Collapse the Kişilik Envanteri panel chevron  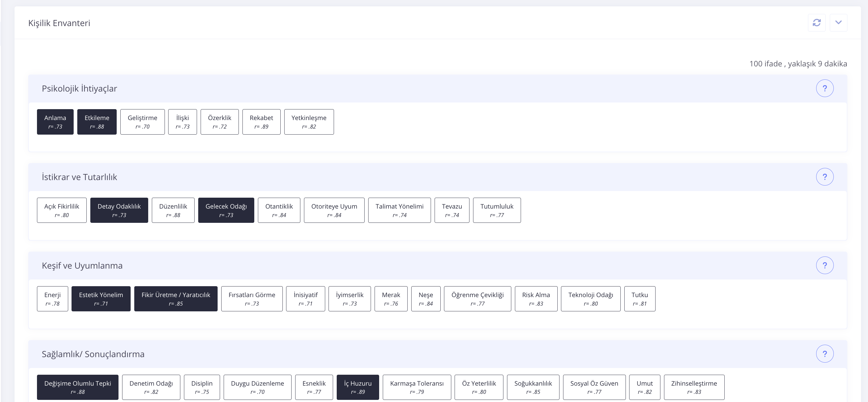click(838, 22)
